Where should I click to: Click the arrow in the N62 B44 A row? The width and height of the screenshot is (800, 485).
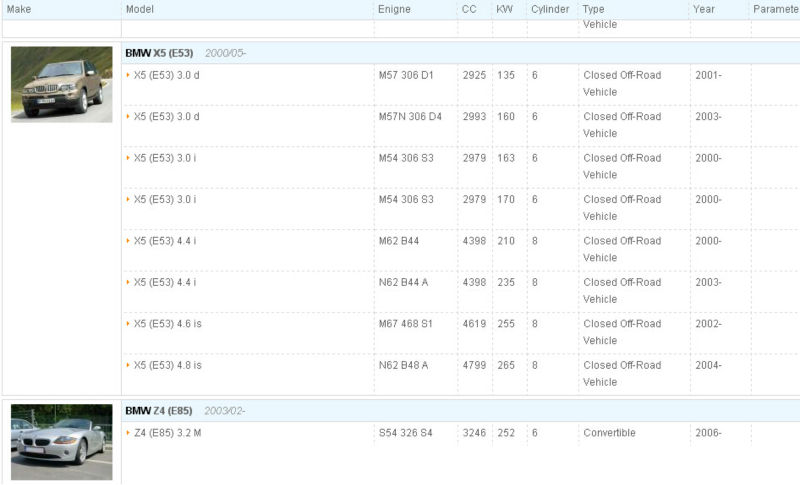point(128,282)
